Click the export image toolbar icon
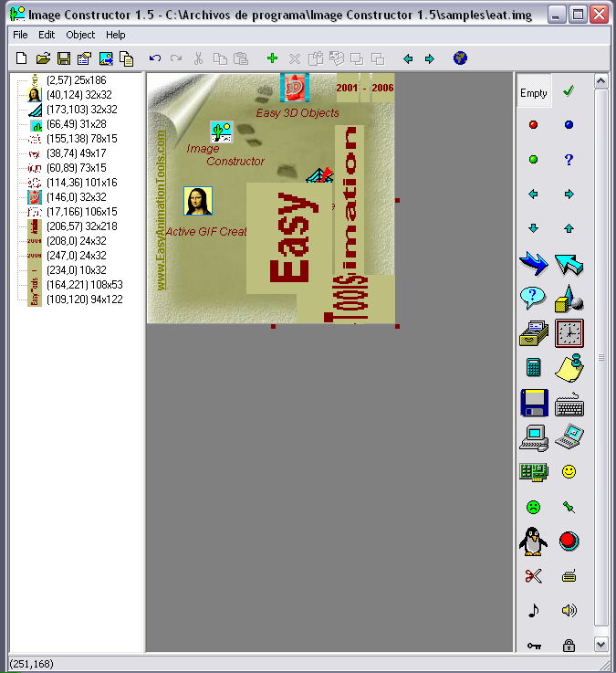 coord(106,58)
